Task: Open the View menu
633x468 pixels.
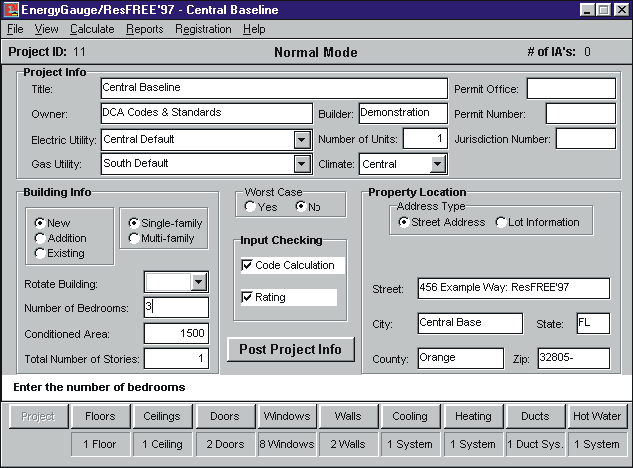Action: coord(46,29)
